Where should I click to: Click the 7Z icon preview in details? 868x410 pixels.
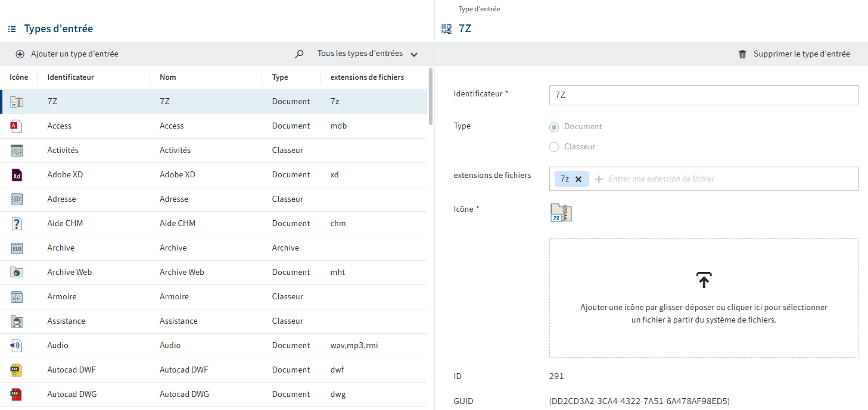click(x=561, y=213)
